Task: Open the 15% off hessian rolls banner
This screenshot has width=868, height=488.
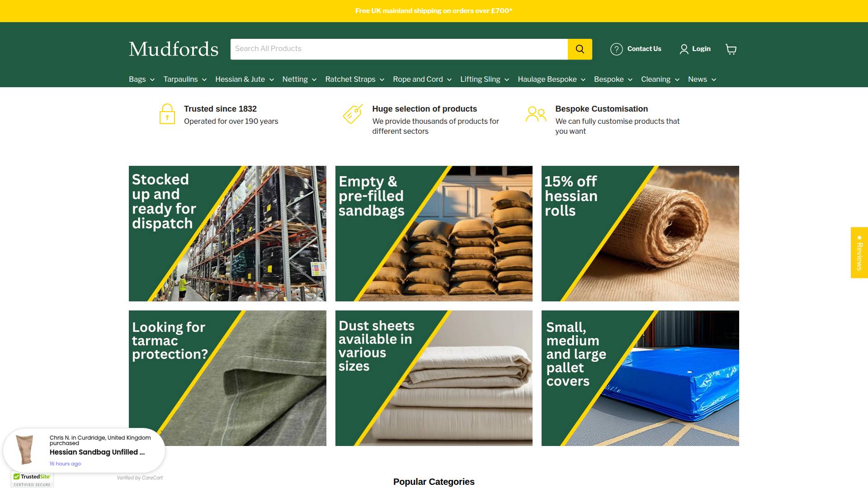Action: tap(640, 234)
